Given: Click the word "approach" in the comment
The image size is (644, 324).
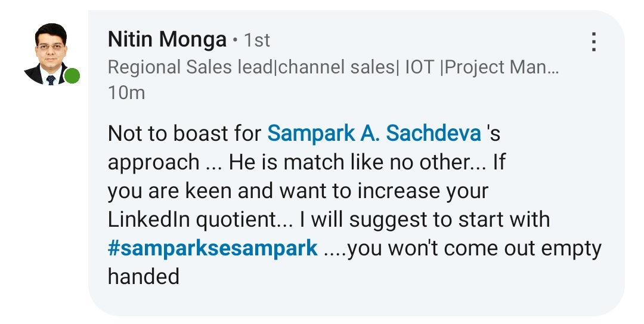Looking at the screenshot, I should (153, 162).
